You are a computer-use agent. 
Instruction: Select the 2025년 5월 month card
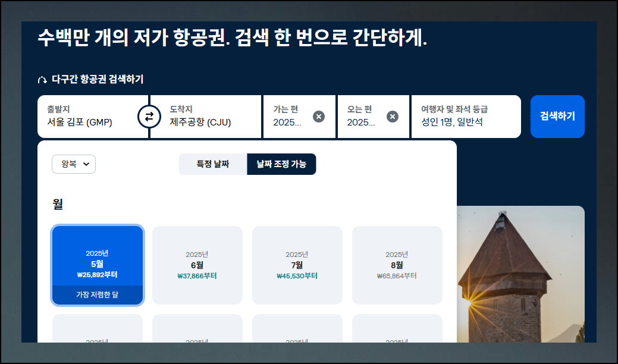tap(98, 265)
